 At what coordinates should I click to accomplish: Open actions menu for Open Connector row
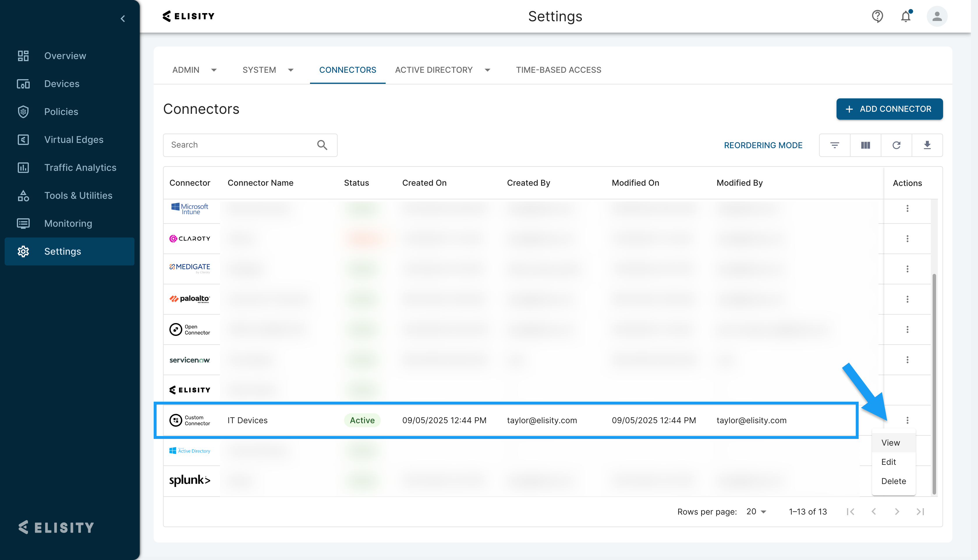[x=907, y=329]
